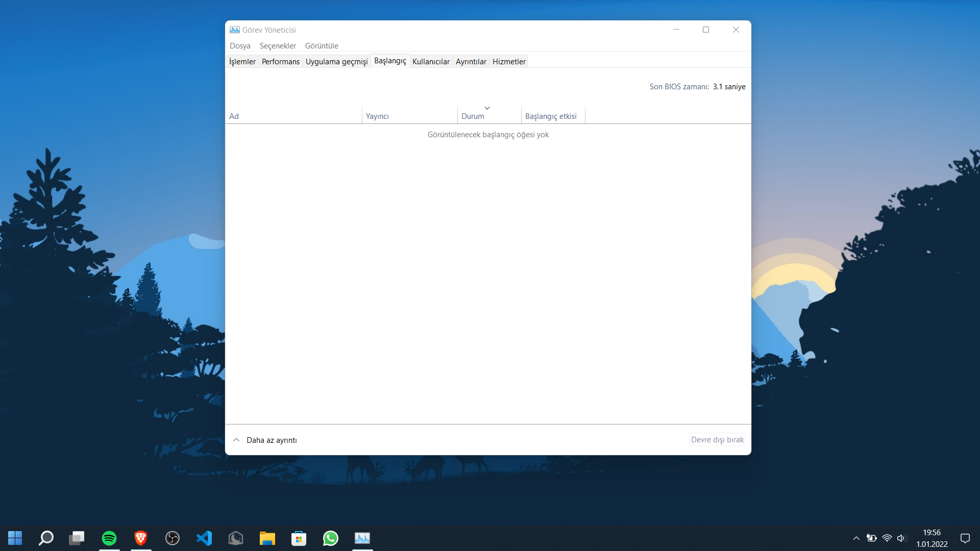Switch to the Performans tab

[280, 62]
